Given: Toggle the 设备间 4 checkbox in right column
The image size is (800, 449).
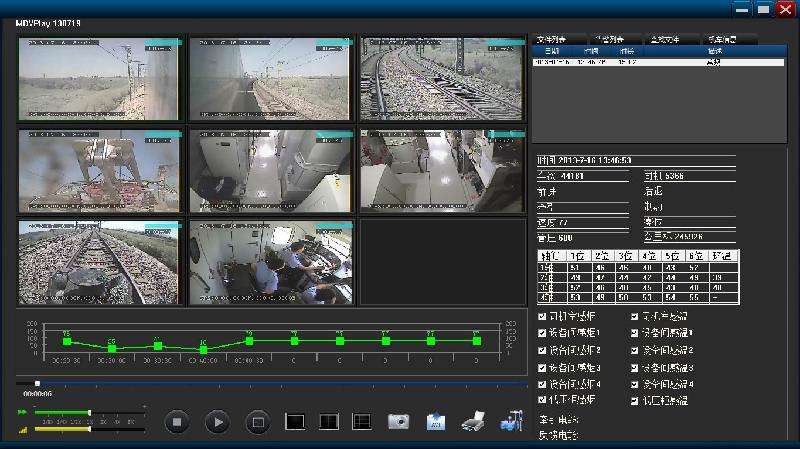Looking at the screenshot, I should tap(635, 384).
